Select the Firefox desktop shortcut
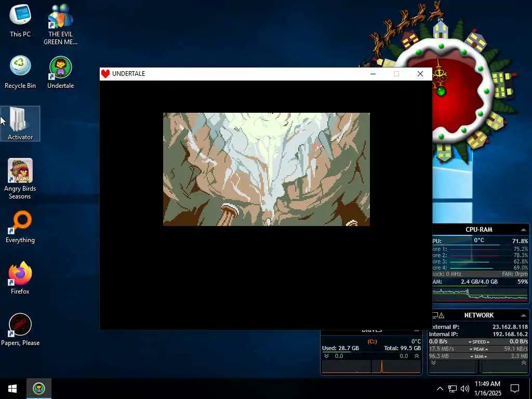 tap(20, 277)
